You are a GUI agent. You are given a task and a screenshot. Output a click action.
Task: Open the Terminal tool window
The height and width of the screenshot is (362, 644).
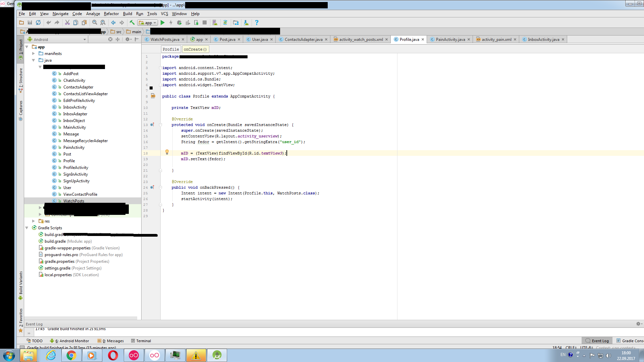(141, 341)
